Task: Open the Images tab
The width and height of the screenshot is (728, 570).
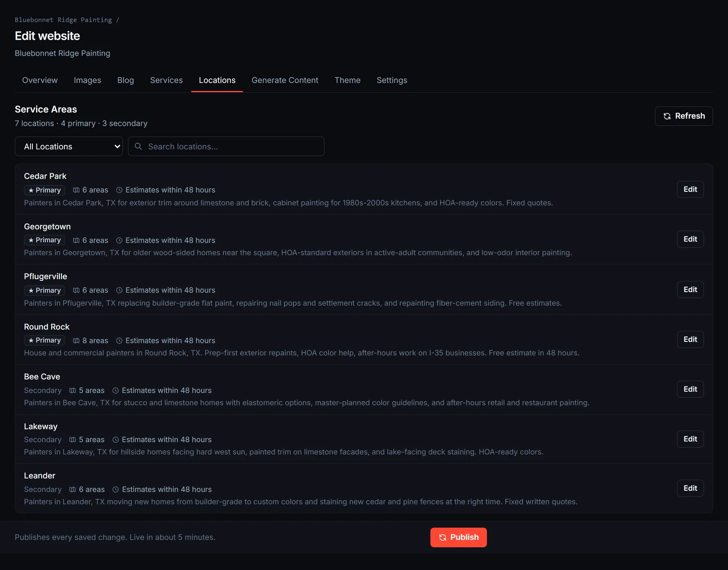Action: pos(87,80)
